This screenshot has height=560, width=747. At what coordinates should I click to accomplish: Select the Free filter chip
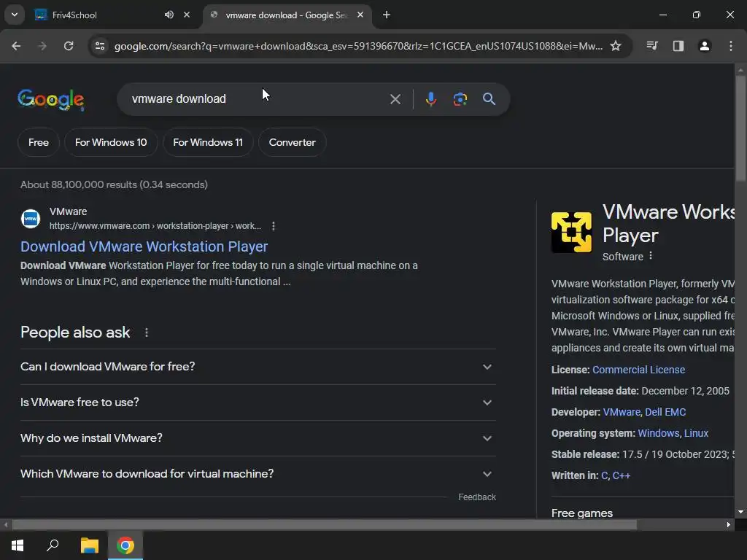(x=39, y=142)
